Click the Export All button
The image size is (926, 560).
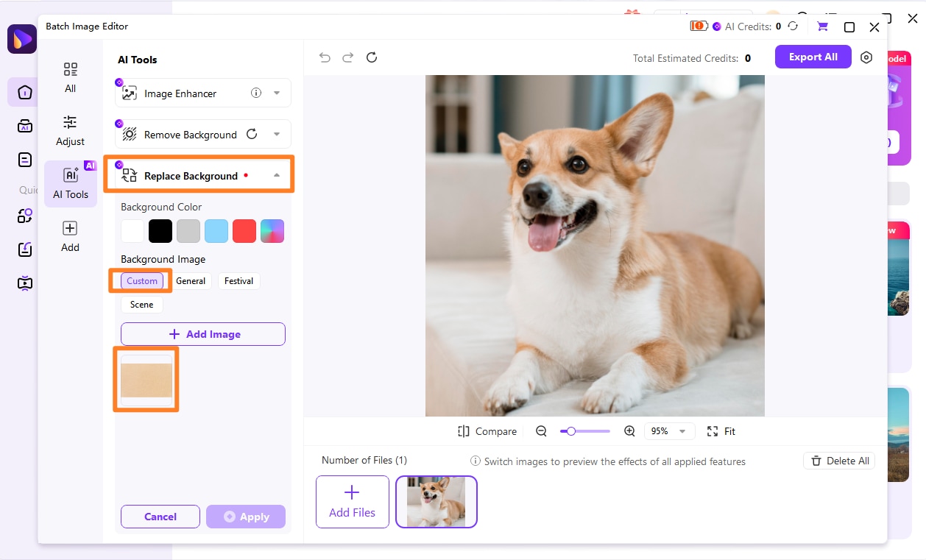[813, 57]
